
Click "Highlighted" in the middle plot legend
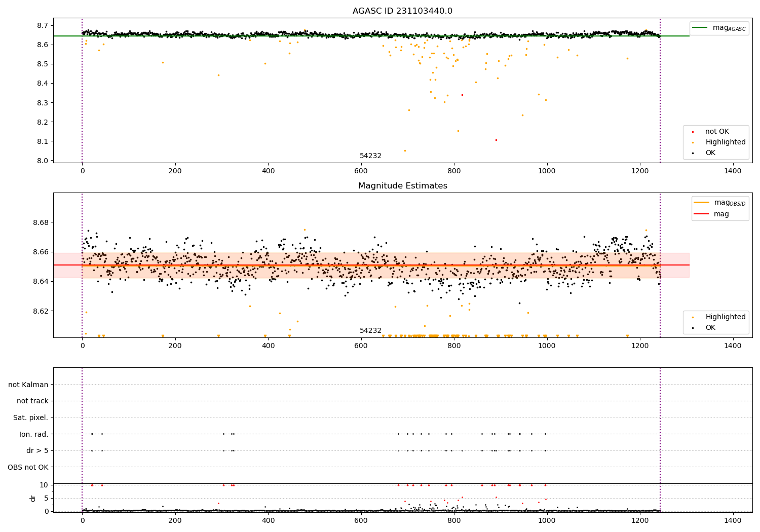click(x=726, y=317)
